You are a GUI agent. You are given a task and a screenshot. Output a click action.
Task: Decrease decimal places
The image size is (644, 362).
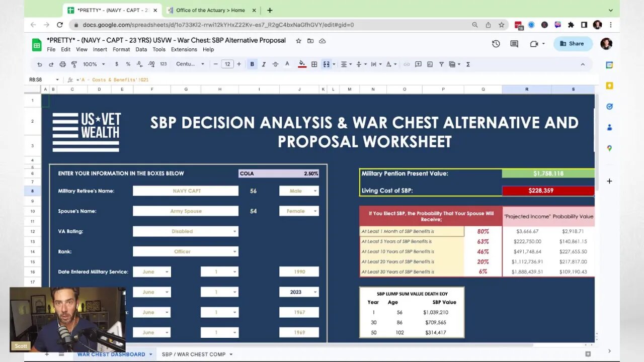click(139, 64)
